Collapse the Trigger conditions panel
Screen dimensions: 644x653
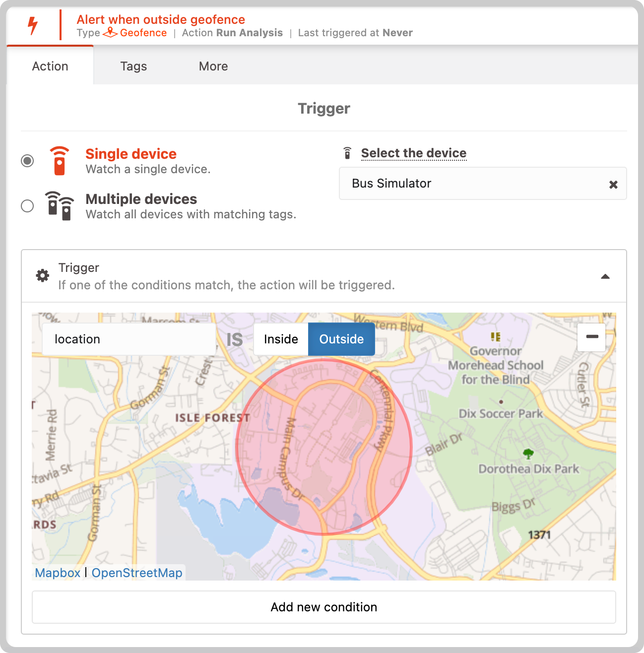(x=605, y=276)
